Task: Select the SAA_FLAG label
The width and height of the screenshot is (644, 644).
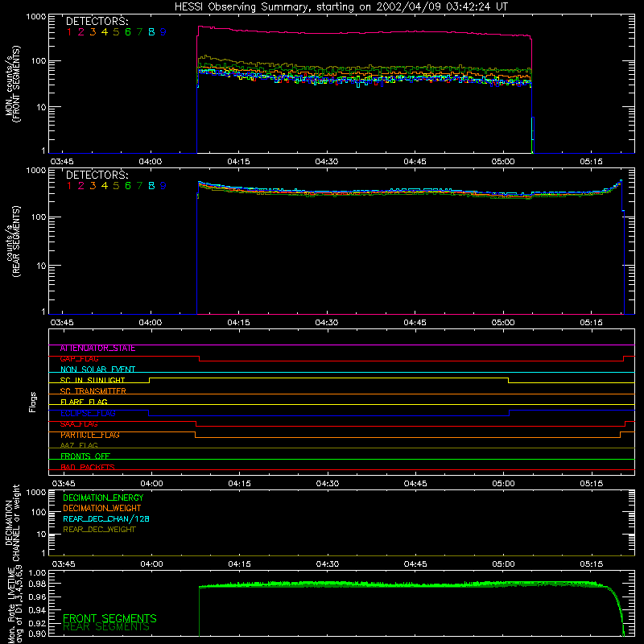Action: 79,424
